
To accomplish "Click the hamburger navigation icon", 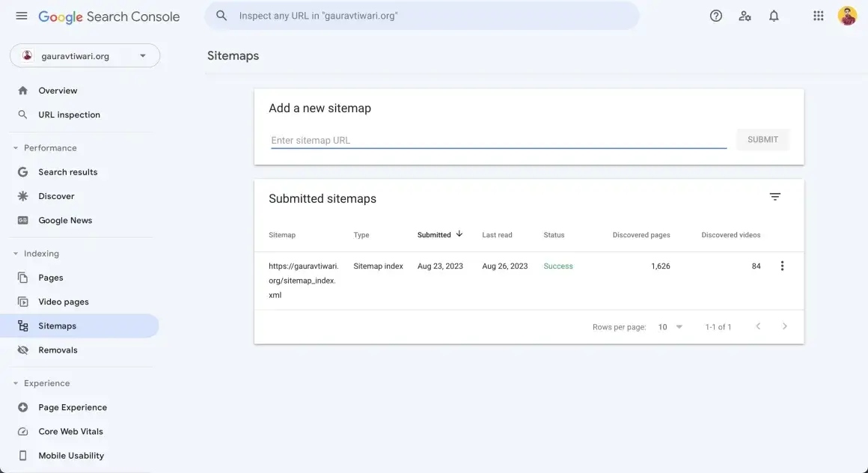I will pyautogui.click(x=21, y=16).
